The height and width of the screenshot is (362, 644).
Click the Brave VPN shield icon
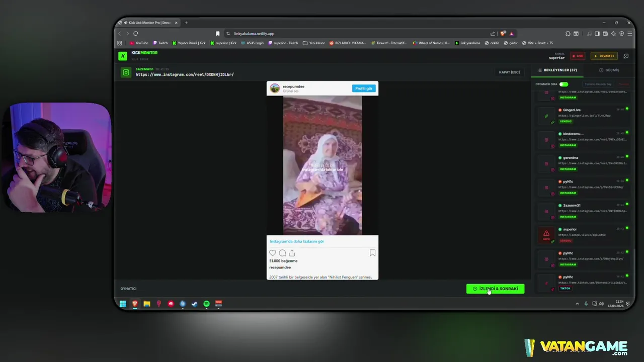621,34
